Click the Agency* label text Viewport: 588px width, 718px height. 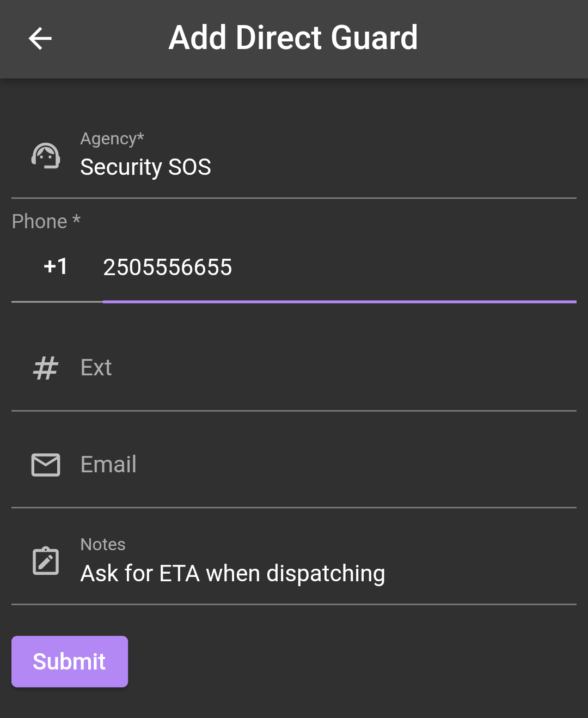112,139
